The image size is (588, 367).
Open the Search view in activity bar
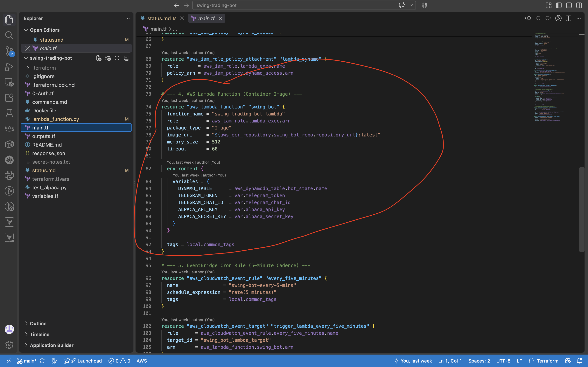click(x=9, y=35)
